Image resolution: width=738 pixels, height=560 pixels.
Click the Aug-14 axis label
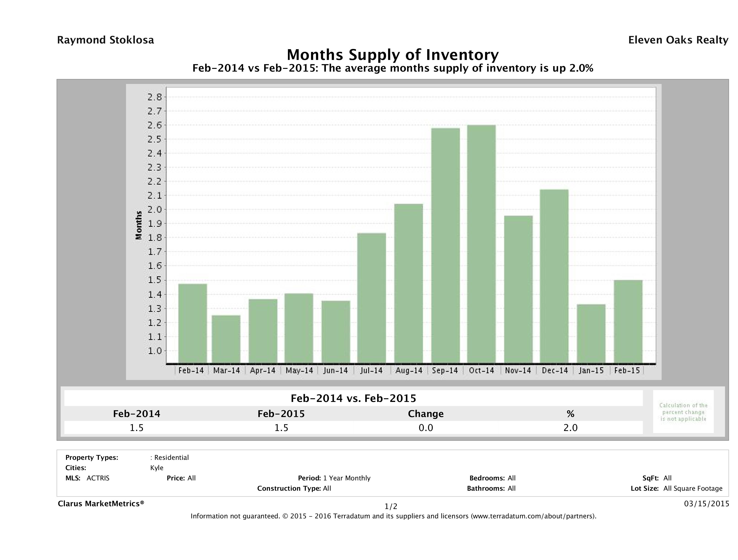click(x=409, y=370)
